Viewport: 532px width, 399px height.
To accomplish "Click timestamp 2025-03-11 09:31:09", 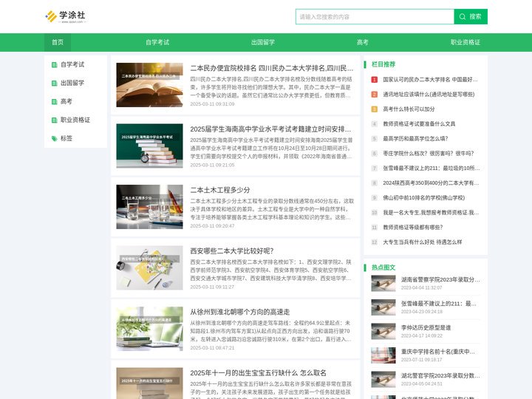I will click(x=212, y=104).
